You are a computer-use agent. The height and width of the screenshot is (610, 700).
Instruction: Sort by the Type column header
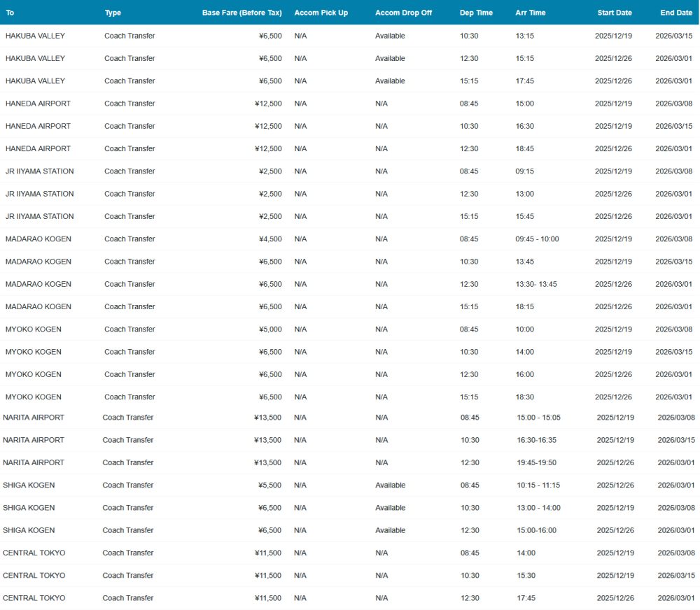coord(113,13)
